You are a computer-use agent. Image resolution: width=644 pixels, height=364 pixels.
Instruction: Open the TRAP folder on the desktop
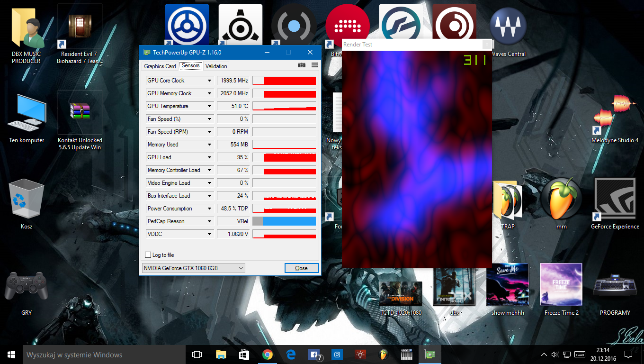[x=507, y=204]
